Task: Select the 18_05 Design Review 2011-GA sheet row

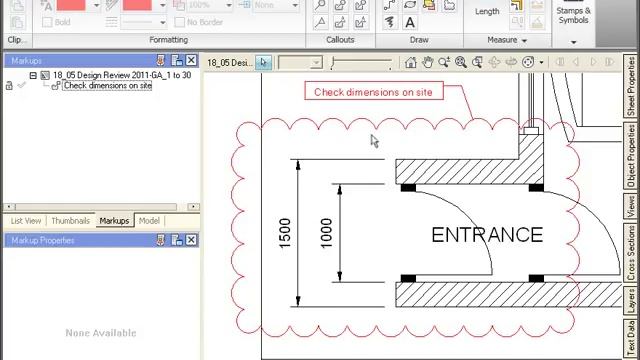Action: 122,75
